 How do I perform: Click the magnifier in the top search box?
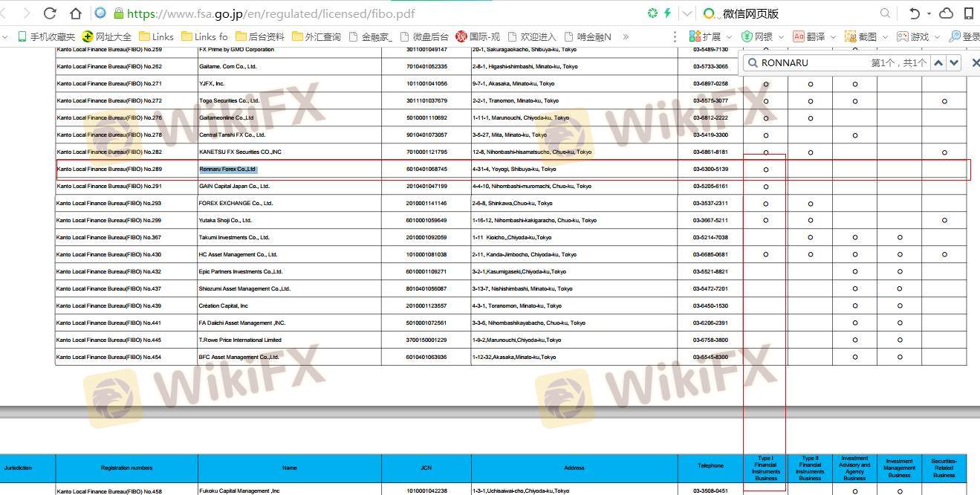pyautogui.click(x=885, y=13)
